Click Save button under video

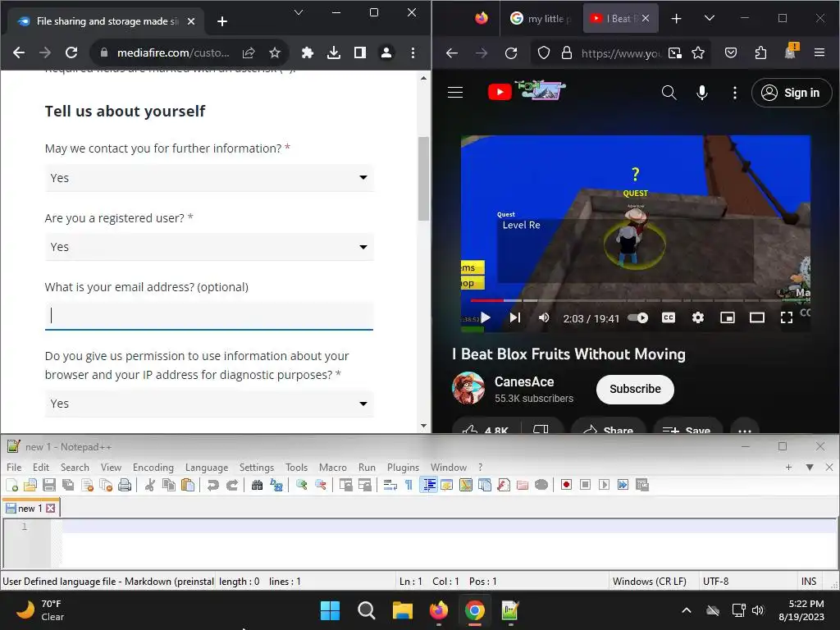(x=688, y=427)
